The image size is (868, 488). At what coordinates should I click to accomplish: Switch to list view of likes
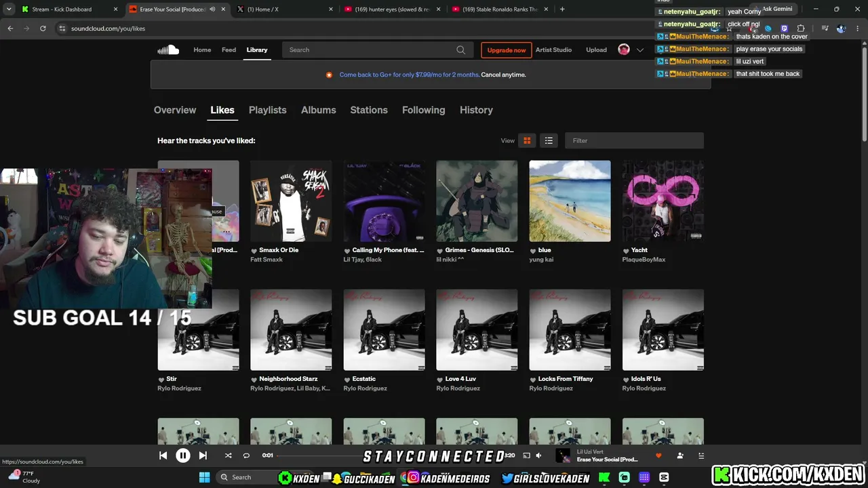point(549,140)
